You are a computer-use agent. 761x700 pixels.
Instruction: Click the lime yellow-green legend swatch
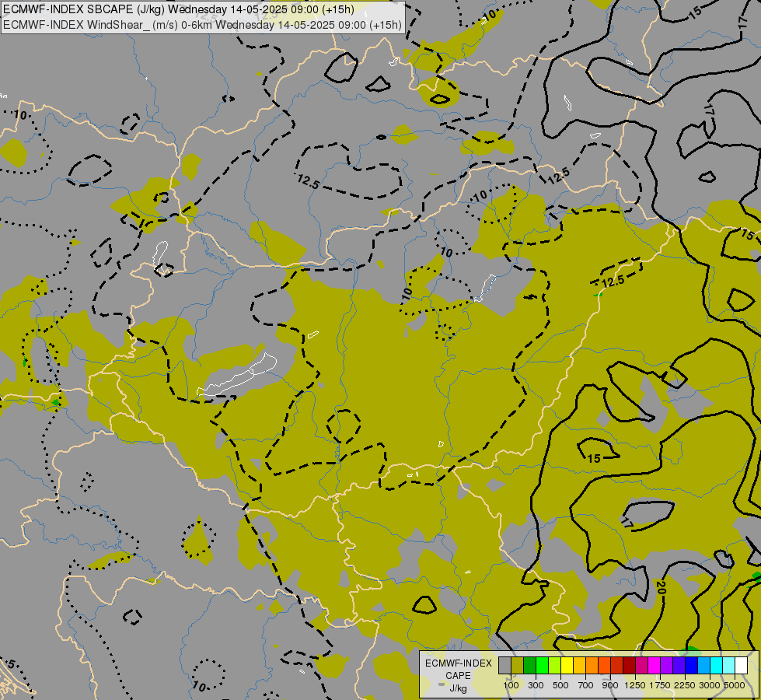coord(555,666)
